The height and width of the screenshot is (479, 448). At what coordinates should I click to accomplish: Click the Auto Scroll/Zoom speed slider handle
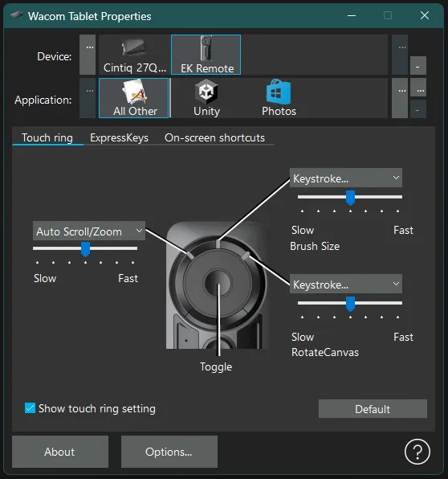(x=85, y=249)
